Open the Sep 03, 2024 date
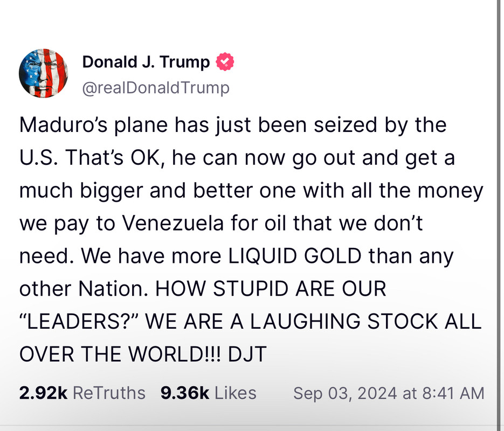Viewport: 504px width, 431px height. point(345,393)
